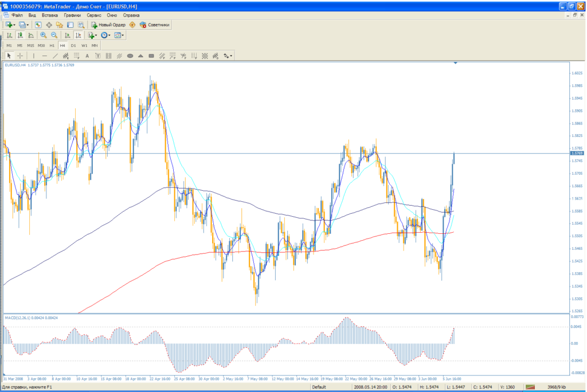Open the Navigator window icon with star folder
This screenshot has width=587, height=392.
(59, 25)
